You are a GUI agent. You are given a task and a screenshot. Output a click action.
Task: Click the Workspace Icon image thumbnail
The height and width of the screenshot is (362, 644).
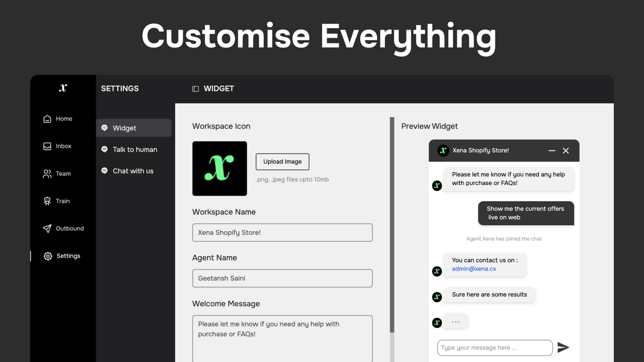(219, 168)
